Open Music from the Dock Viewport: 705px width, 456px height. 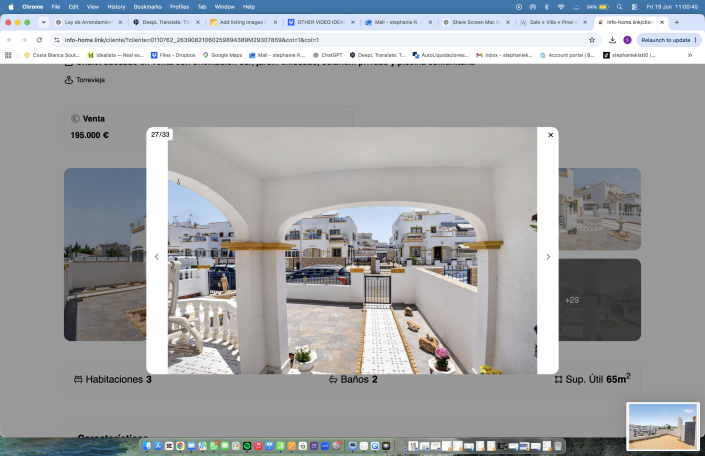coord(258,446)
